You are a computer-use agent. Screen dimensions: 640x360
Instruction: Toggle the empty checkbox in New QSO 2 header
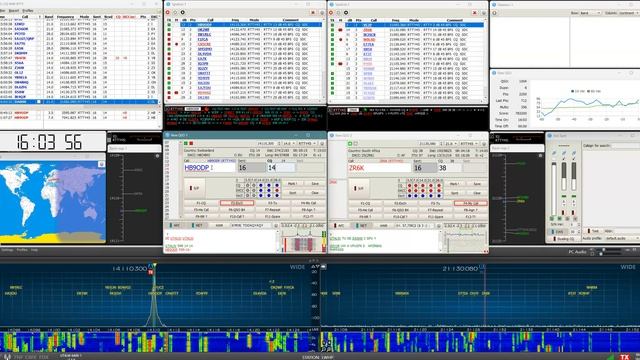356,144
